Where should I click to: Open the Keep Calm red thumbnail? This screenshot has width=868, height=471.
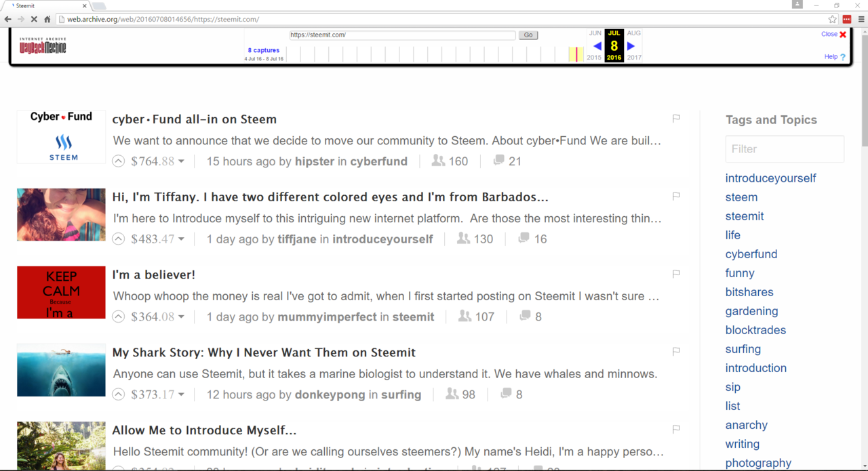(x=61, y=292)
